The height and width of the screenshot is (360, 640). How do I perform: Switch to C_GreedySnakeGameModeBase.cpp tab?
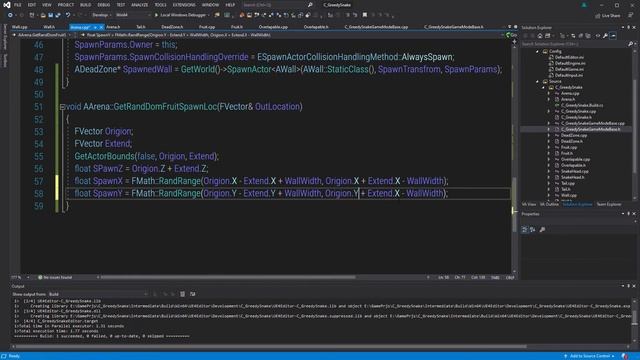click(x=376, y=27)
